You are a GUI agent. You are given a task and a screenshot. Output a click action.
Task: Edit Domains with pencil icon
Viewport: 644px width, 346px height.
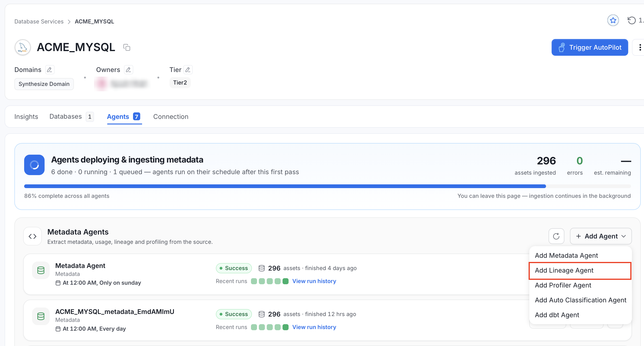click(49, 70)
